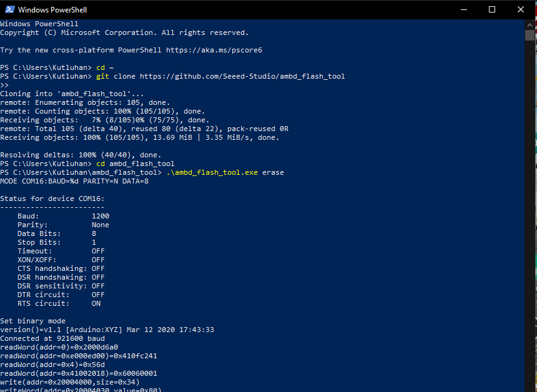Minimize the Windows PowerShell window
537x392 pixels.
[463, 9]
